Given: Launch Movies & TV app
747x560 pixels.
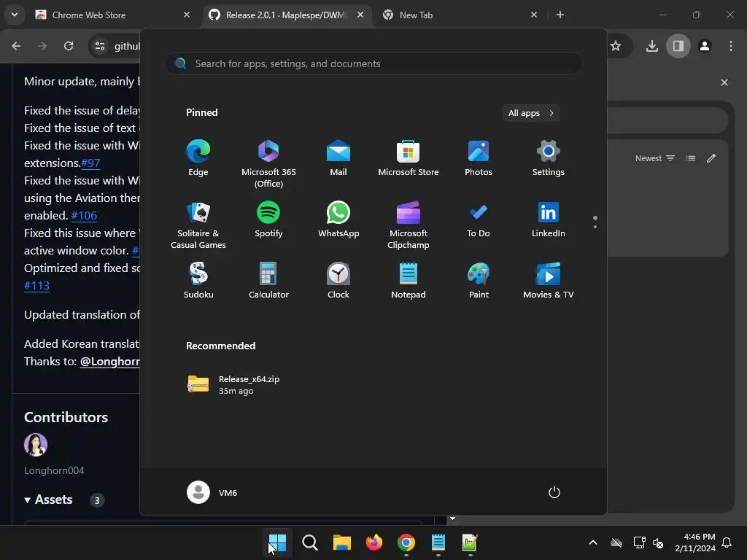Looking at the screenshot, I should click(549, 281).
